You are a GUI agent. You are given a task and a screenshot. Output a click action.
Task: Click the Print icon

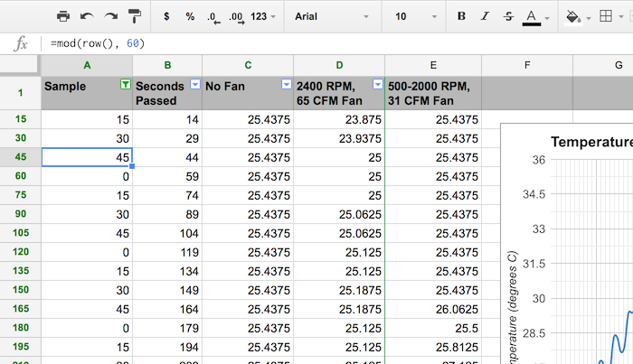click(x=63, y=16)
